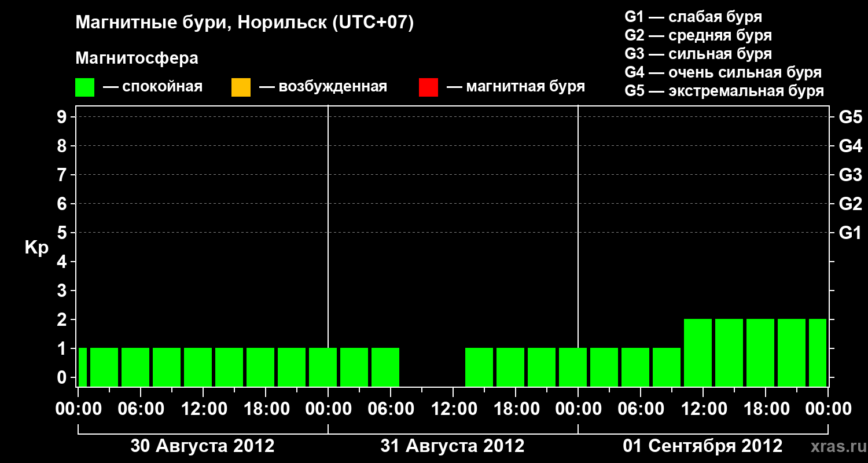Click the legend label '— возбужденная'
The height and width of the screenshot is (463, 868).
point(323,87)
